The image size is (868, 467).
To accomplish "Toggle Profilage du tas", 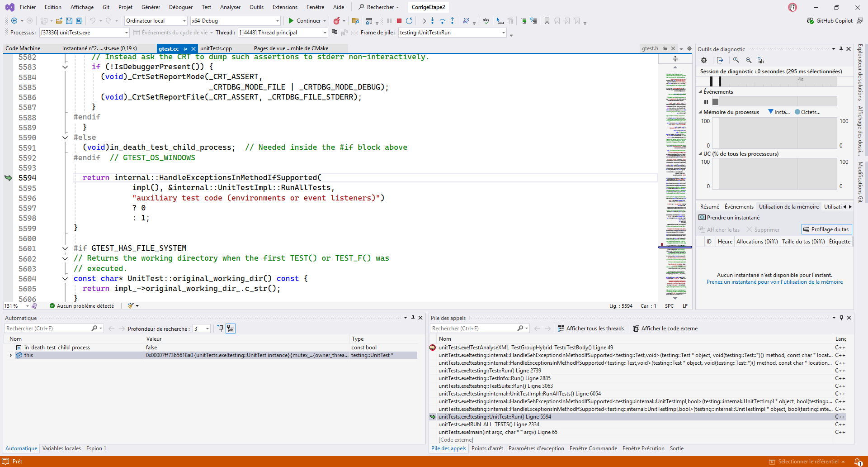I will (826, 229).
